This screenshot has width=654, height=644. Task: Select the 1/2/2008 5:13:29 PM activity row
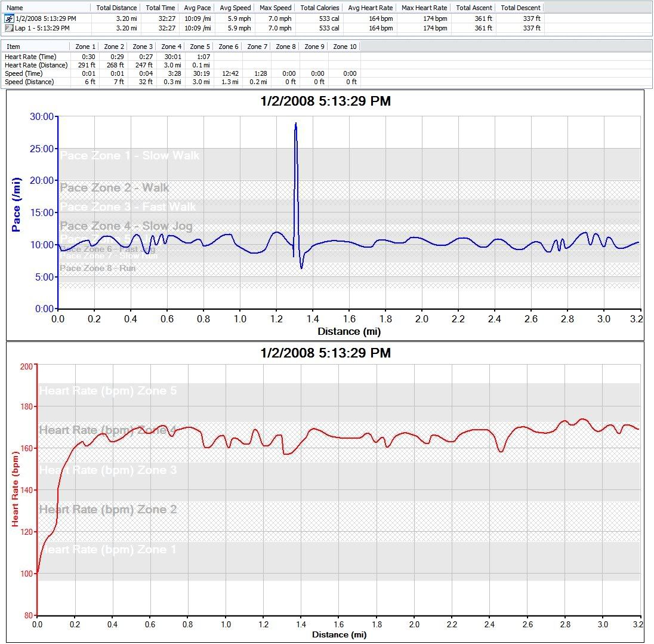tap(45, 19)
